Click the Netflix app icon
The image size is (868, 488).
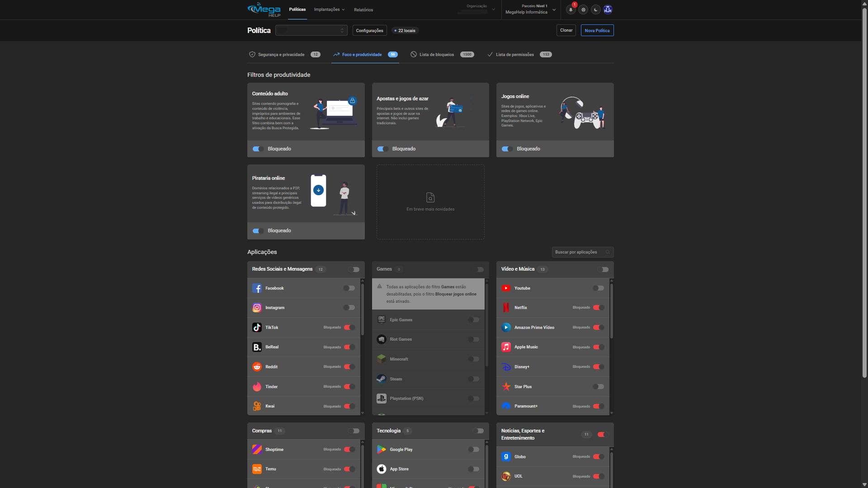[506, 308]
